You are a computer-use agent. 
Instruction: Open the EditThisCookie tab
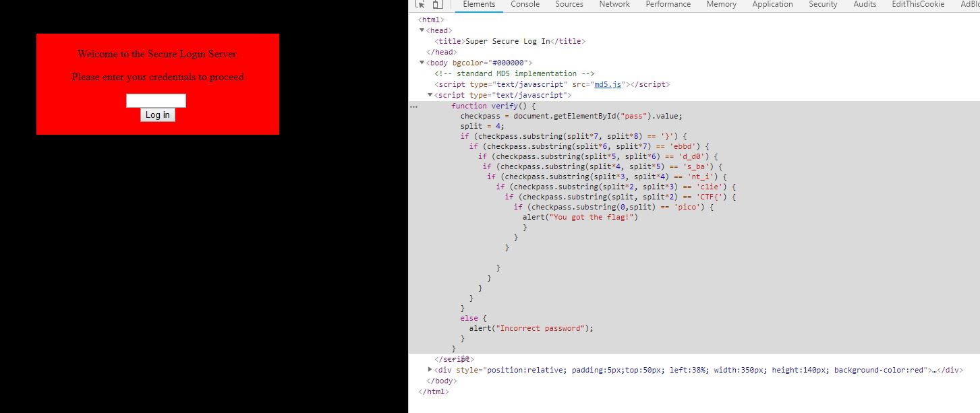tap(918, 5)
